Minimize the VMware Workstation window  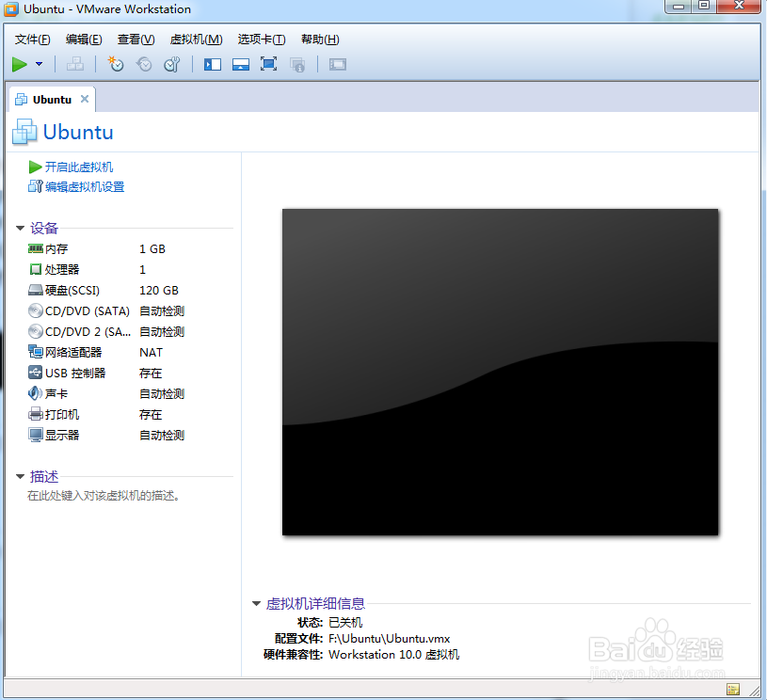(679, 6)
